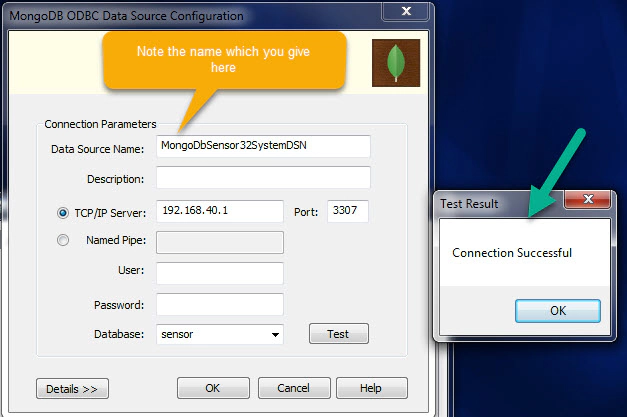Click the MongoDB leaf logo icon
The height and width of the screenshot is (417, 627).
396,63
